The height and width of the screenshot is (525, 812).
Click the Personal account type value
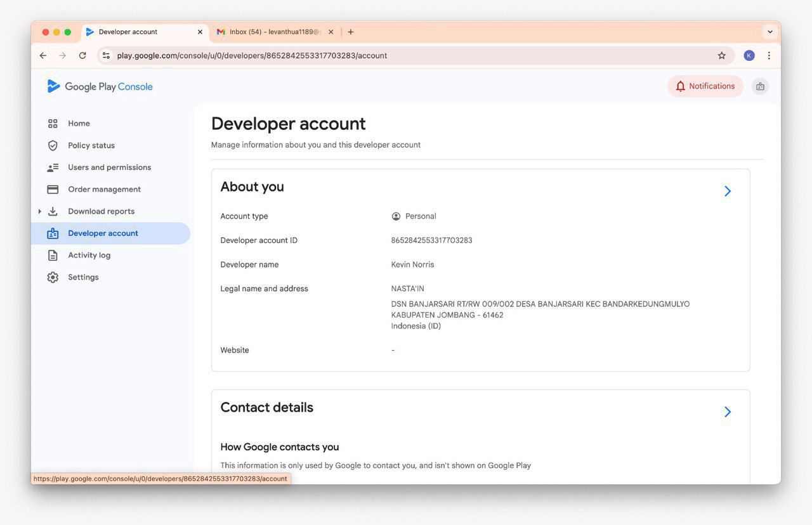tap(421, 216)
